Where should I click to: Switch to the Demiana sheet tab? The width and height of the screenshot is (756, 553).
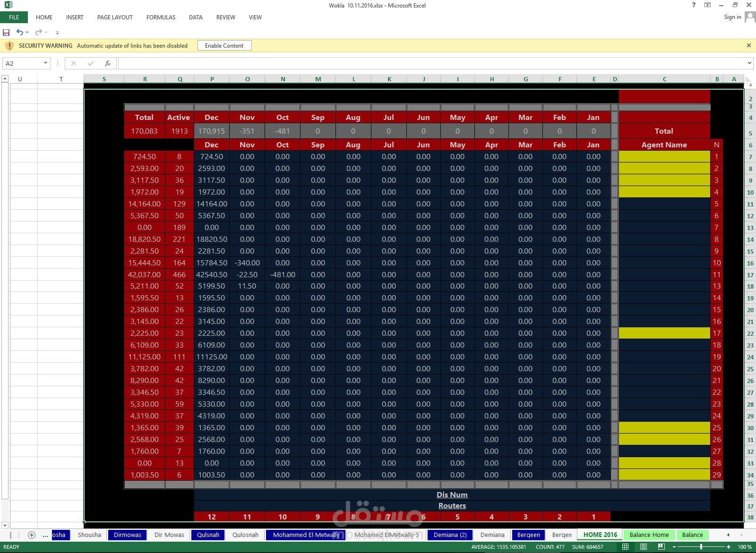492,535
